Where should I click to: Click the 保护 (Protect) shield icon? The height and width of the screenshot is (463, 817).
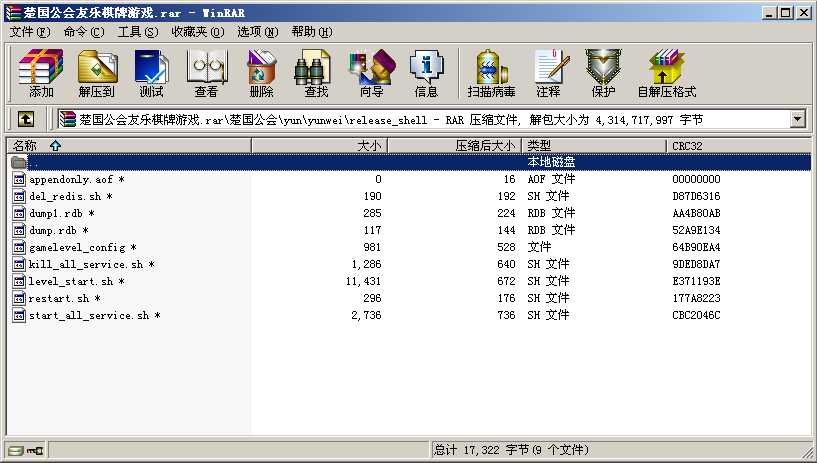coord(603,73)
